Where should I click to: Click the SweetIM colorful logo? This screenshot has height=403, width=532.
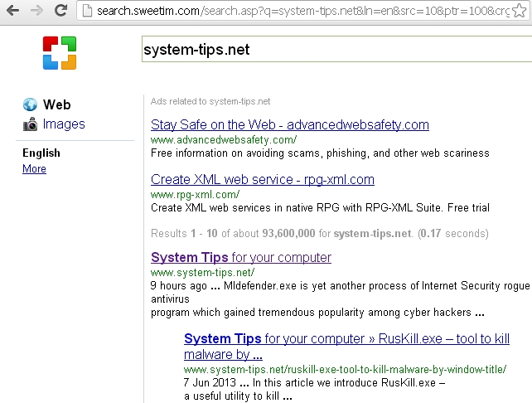point(60,52)
